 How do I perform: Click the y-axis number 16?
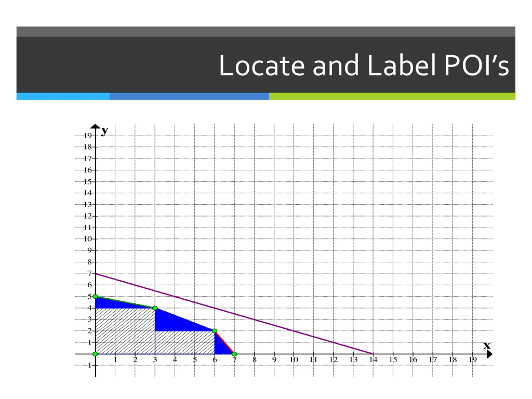point(88,170)
